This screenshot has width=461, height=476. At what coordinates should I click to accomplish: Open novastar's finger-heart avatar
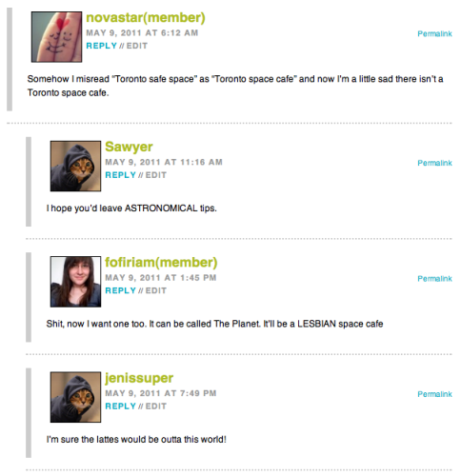[56, 37]
